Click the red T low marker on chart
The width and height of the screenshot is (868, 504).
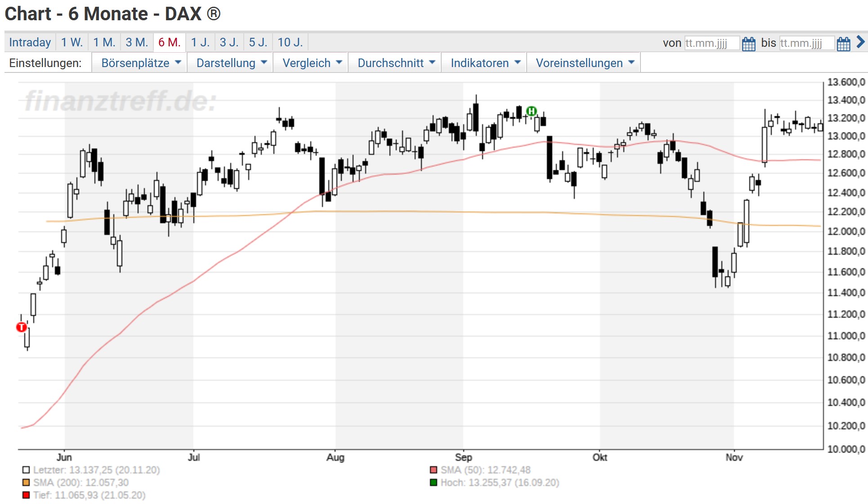point(21,327)
